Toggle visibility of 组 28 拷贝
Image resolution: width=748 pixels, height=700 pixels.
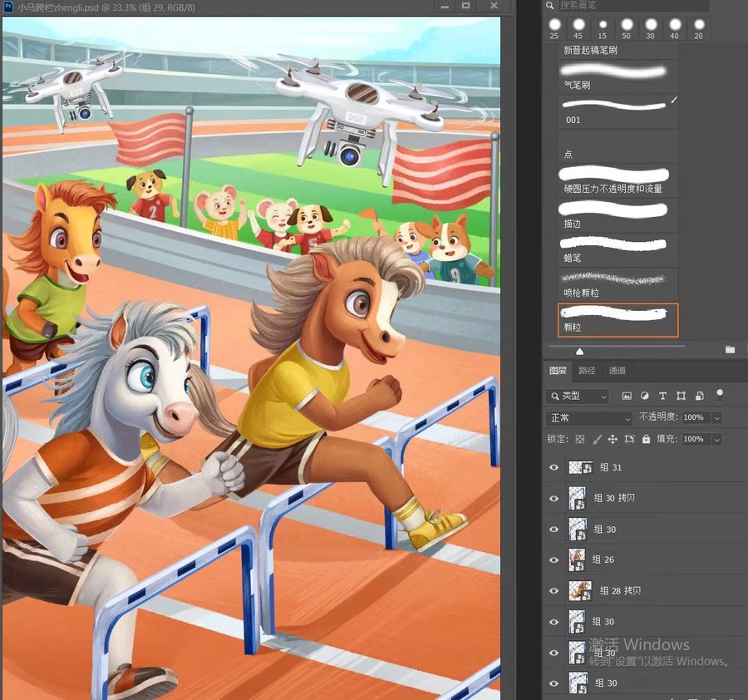click(x=554, y=591)
